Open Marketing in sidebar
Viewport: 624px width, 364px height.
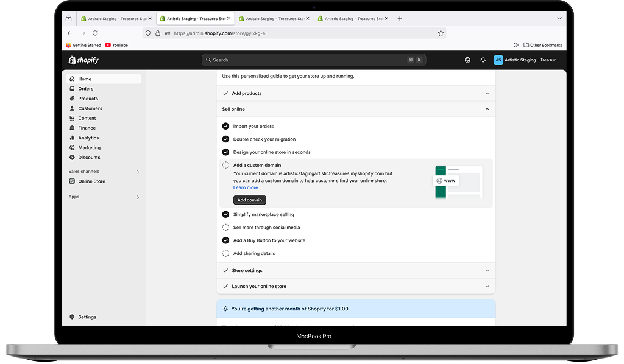(x=104, y=147)
